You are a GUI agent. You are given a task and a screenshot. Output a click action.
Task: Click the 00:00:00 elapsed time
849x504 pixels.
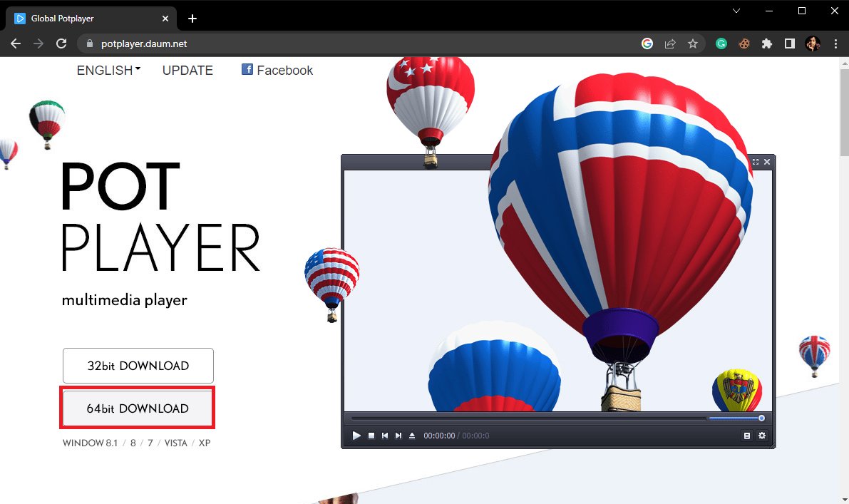439,436
